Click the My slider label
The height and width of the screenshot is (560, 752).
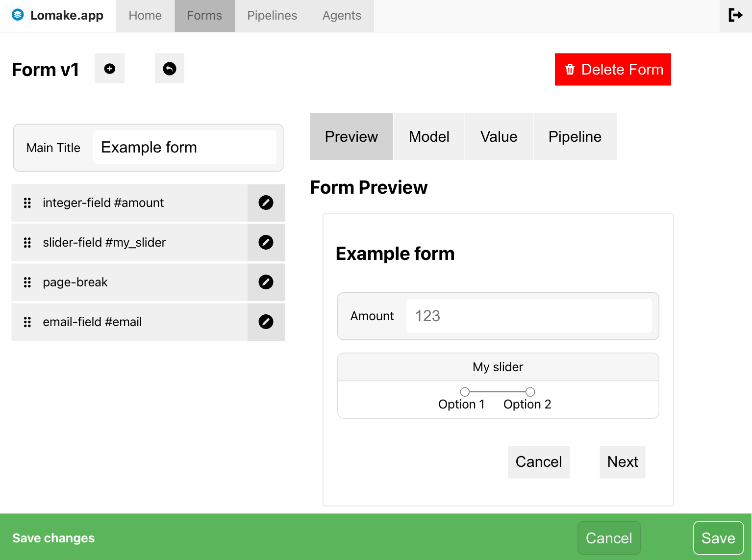pyautogui.click(x=498, y=367)
